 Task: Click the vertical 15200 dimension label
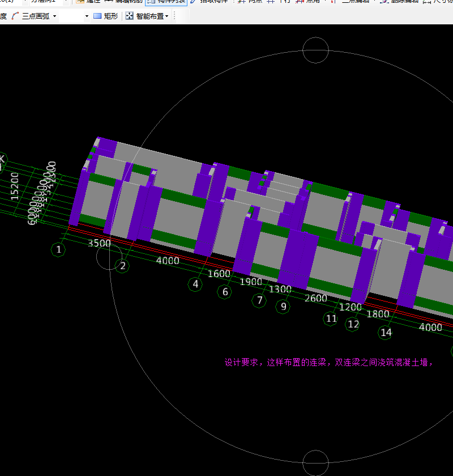15,186
